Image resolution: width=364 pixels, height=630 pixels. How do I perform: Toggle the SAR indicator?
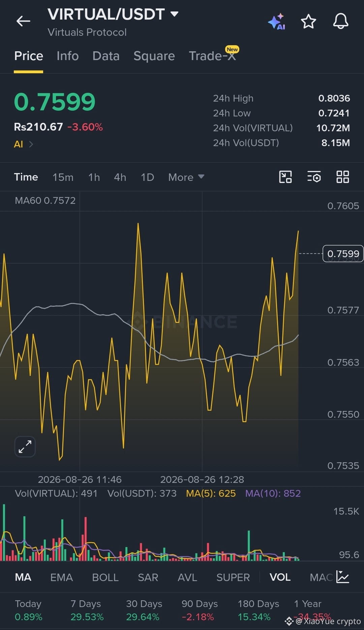(x=148, y=577)
